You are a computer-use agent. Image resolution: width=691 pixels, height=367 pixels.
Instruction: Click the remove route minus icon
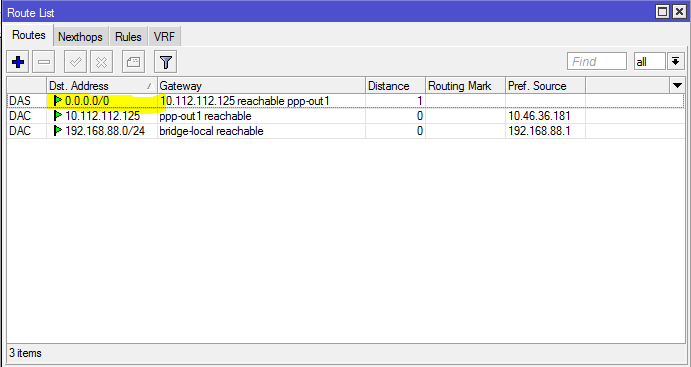pos(44,62)
